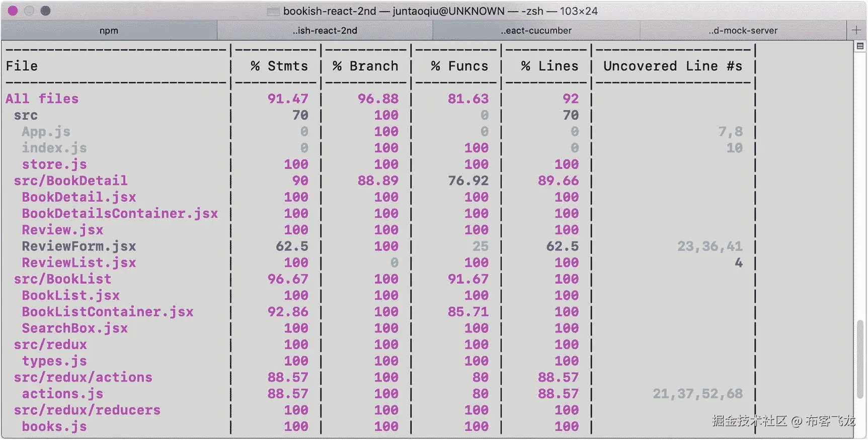Click the 91.67 funcs value of src/BookList
Image resolution: width=868 pixels, height=440 pixels.
point(468,279)
